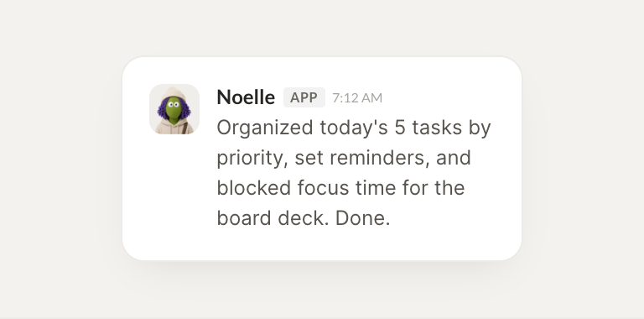This screenshot has height=319, width=644.
Task: Select the number 5 in the message
Action: tap(400, 128)
